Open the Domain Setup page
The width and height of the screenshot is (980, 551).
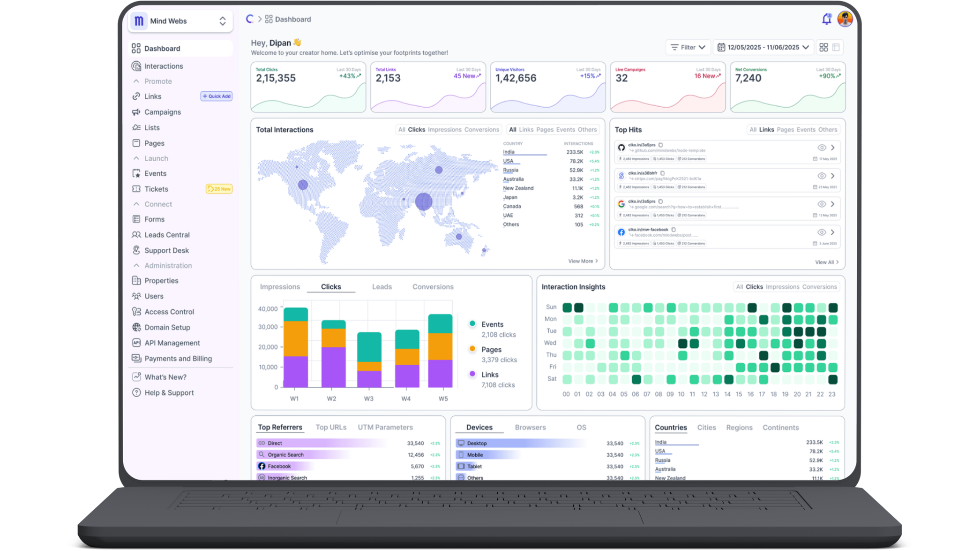tap(167, 327)
